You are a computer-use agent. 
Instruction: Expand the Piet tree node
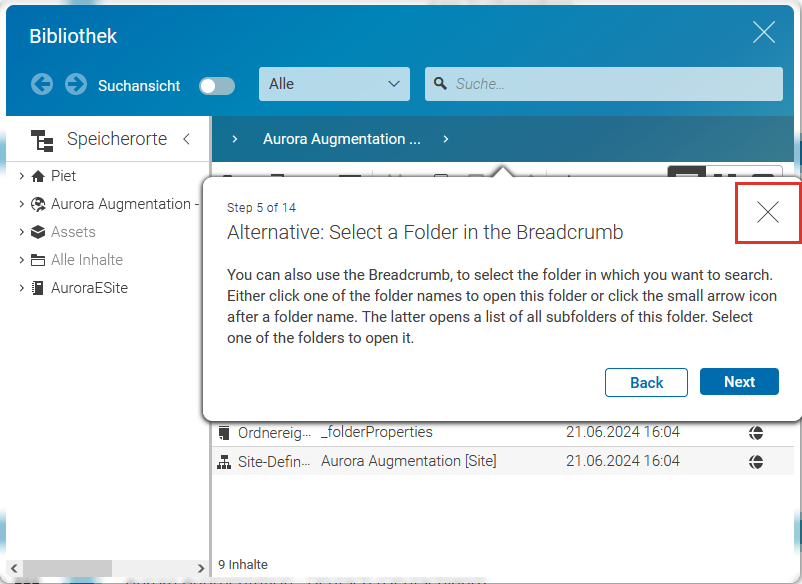pyautogui.click(x=22, y=176)
